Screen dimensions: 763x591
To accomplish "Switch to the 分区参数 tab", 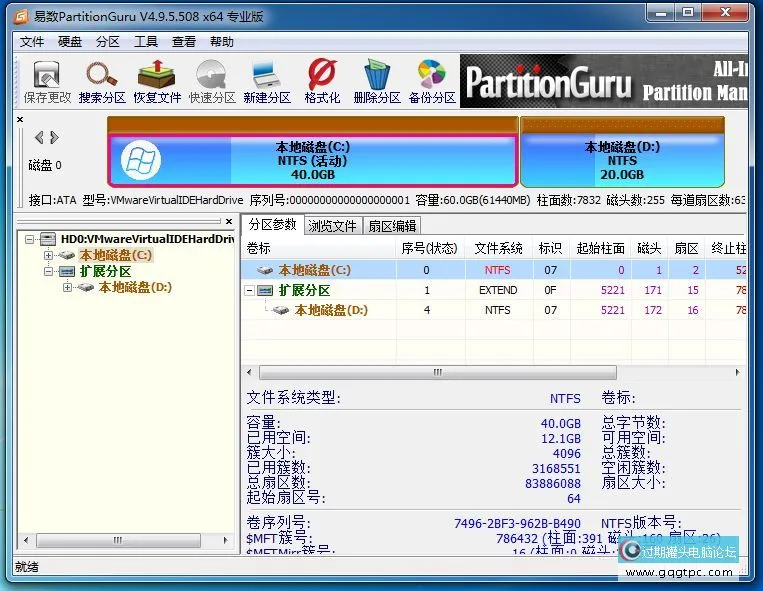I will point(272,225).
